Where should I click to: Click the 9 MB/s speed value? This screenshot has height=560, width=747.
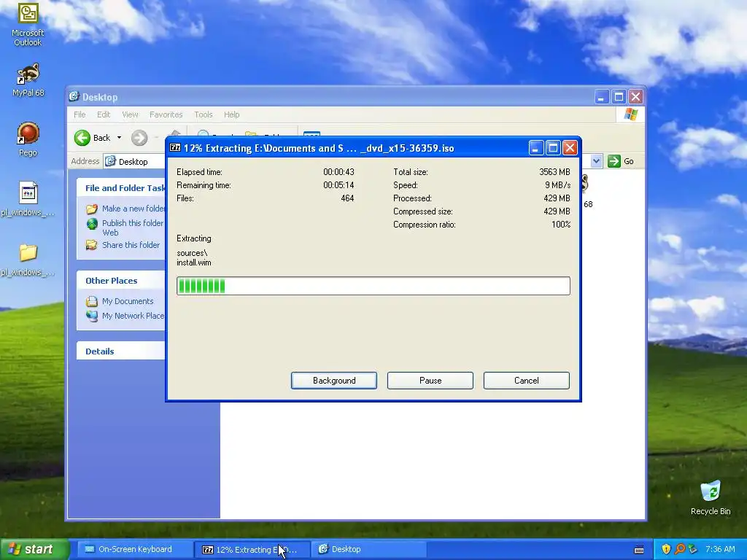(x=557, y=184)
